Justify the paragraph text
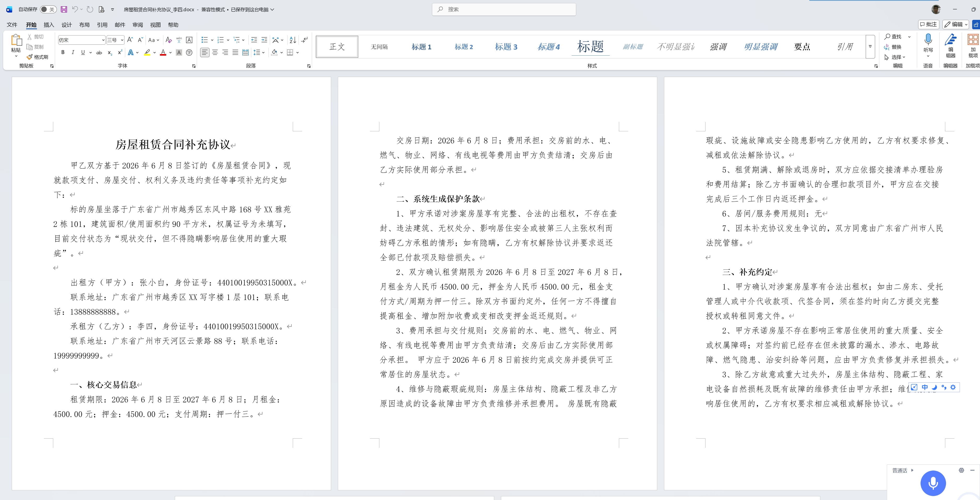 (x=236, y=52)
